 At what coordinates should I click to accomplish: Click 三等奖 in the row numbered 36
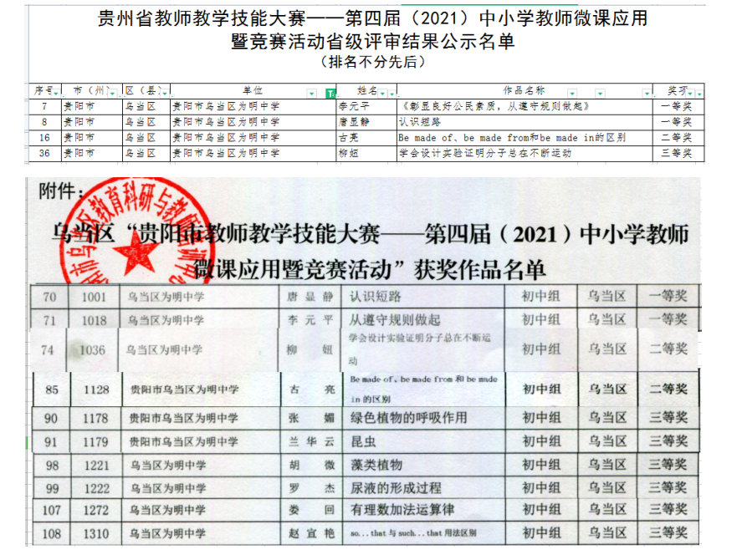pos(676,153)
